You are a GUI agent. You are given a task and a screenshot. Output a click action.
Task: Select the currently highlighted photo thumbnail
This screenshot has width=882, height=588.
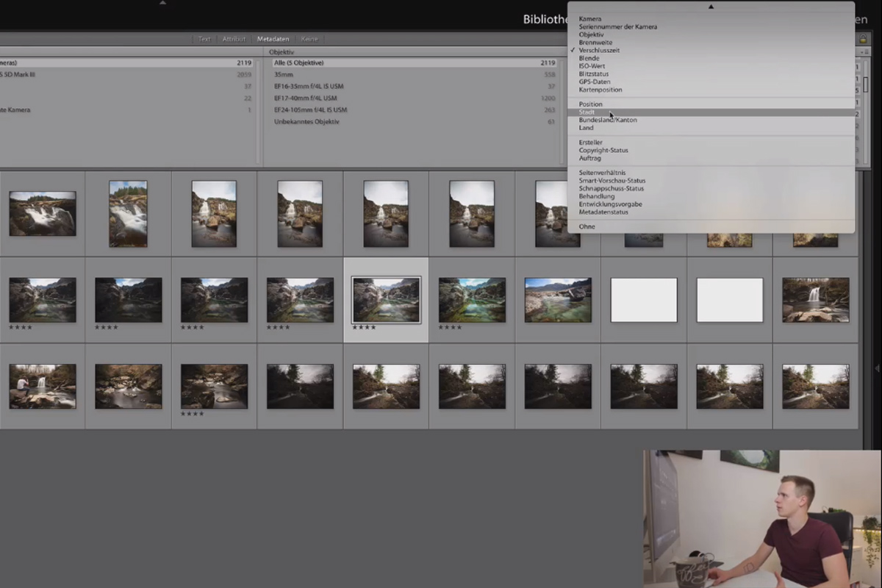(386, 300)
